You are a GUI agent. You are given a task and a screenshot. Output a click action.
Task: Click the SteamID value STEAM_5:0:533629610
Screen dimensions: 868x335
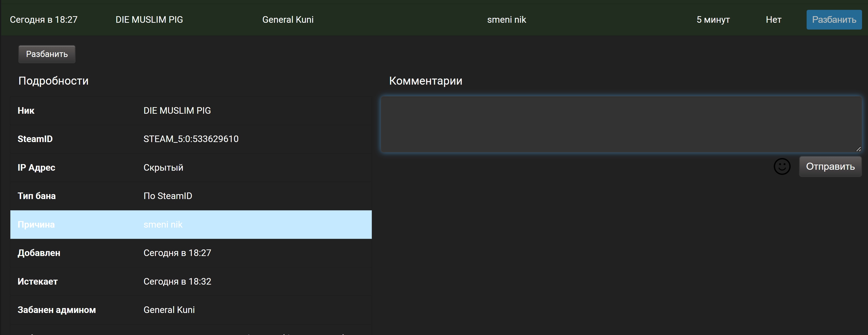click(x=191, y=139)
